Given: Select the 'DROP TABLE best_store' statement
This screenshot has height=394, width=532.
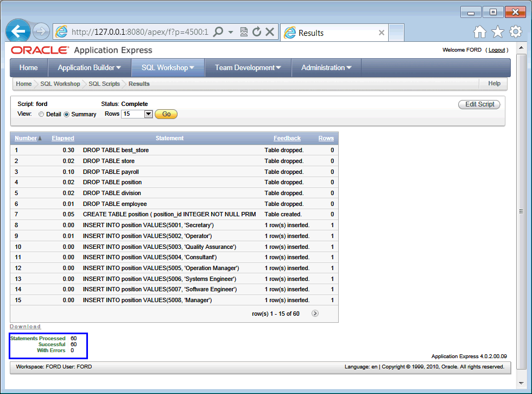Looking at the screenshot, I should pyautogui.click(x=116, y=150).
